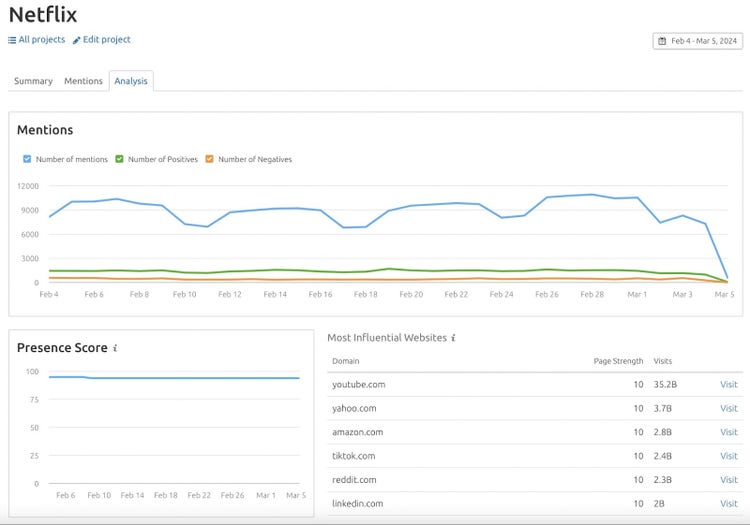Toggle the Number of mentions checkbox

pos(27,159)
